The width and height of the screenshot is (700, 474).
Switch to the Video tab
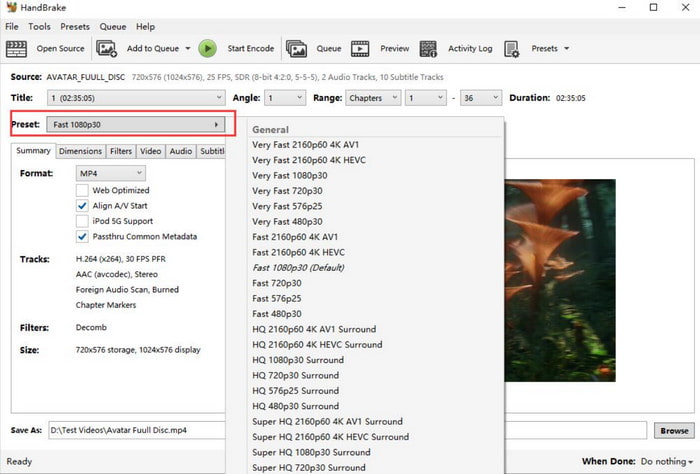[x=150, y=151]
